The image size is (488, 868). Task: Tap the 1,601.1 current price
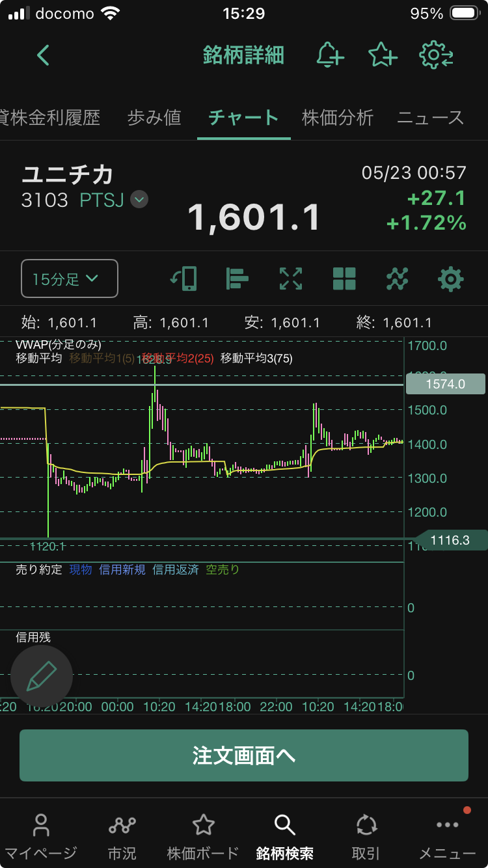[254, 217]
